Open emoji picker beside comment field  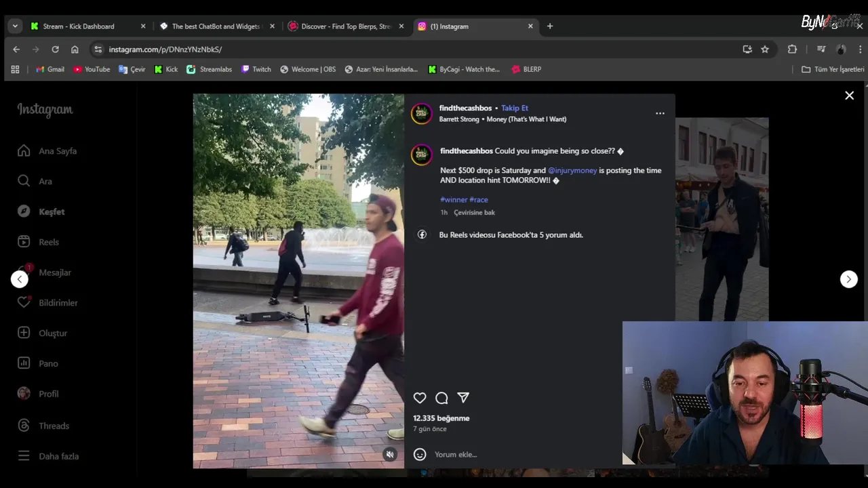[420, 454]
